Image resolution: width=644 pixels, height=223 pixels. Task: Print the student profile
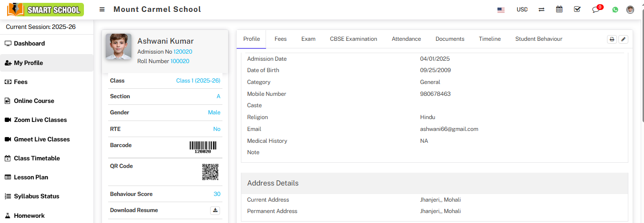pos(612,39)
